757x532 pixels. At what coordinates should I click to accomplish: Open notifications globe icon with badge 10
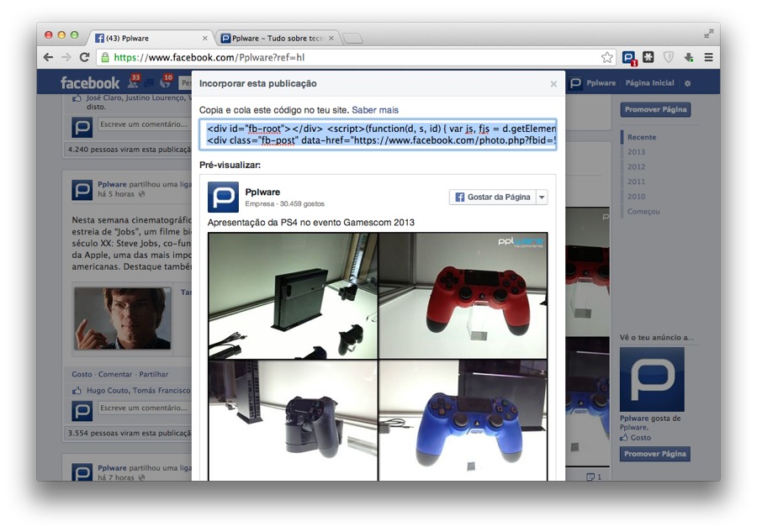tap(166, 82)
